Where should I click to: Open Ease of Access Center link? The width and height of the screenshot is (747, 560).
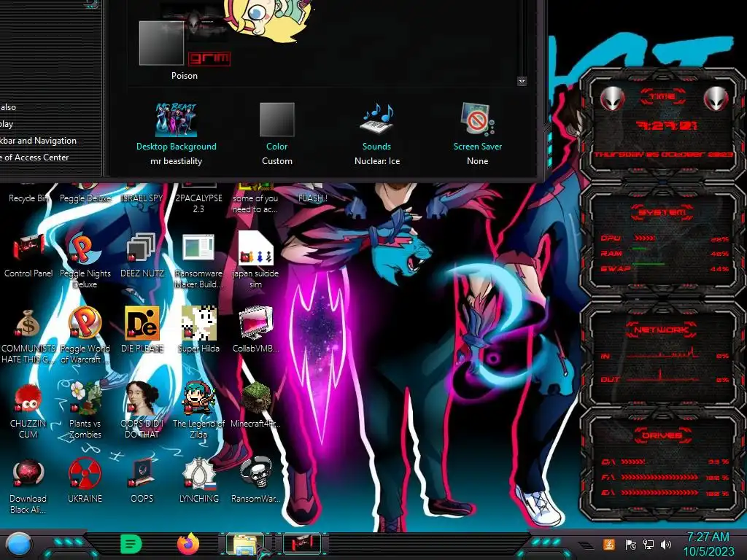[x=34, y=157]
